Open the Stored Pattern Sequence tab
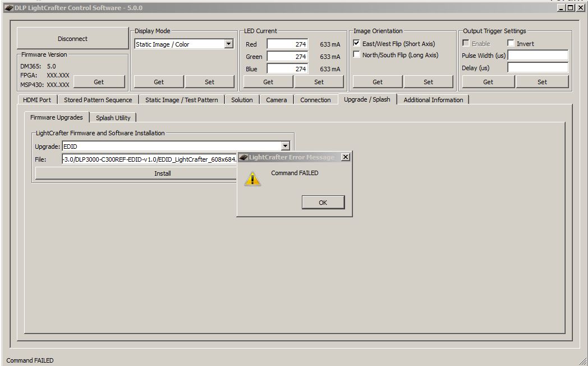 pos(98,100)
